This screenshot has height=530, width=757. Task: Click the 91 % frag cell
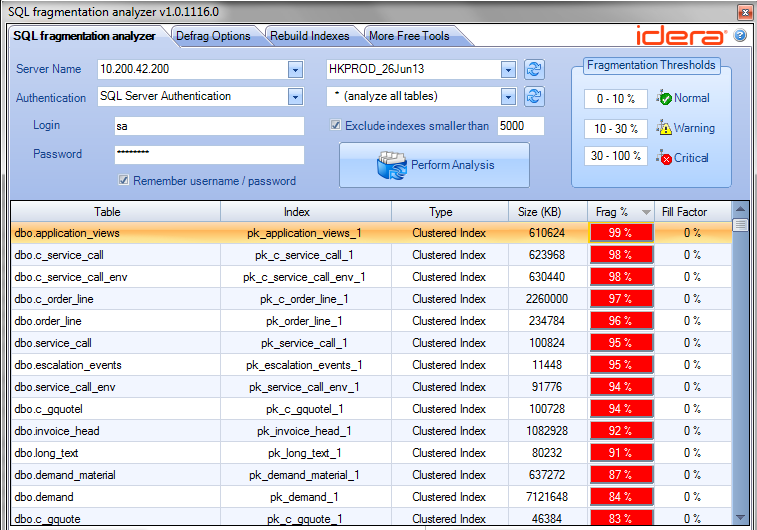(x=621, y=453)
